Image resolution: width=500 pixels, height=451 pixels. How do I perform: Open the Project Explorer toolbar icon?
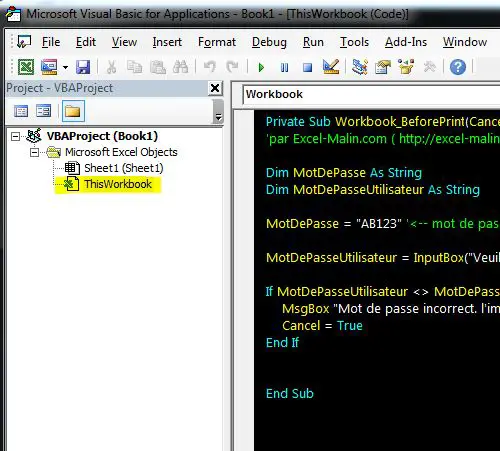coord(360,67)
